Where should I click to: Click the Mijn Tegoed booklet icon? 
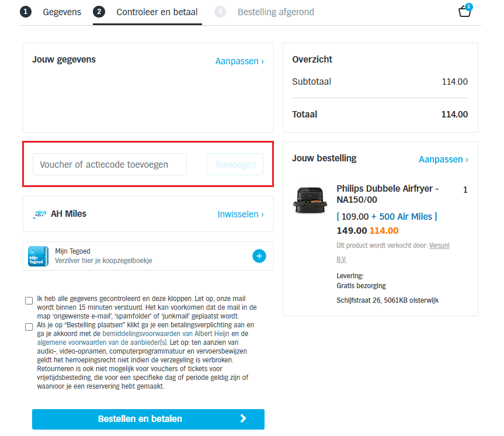click(x=38, y=256)
